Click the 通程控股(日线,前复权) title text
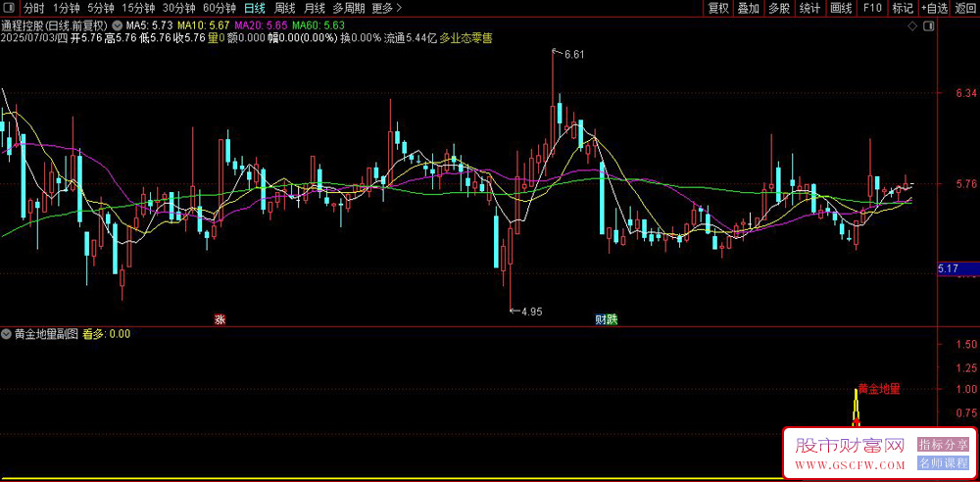 pos(54,25)
